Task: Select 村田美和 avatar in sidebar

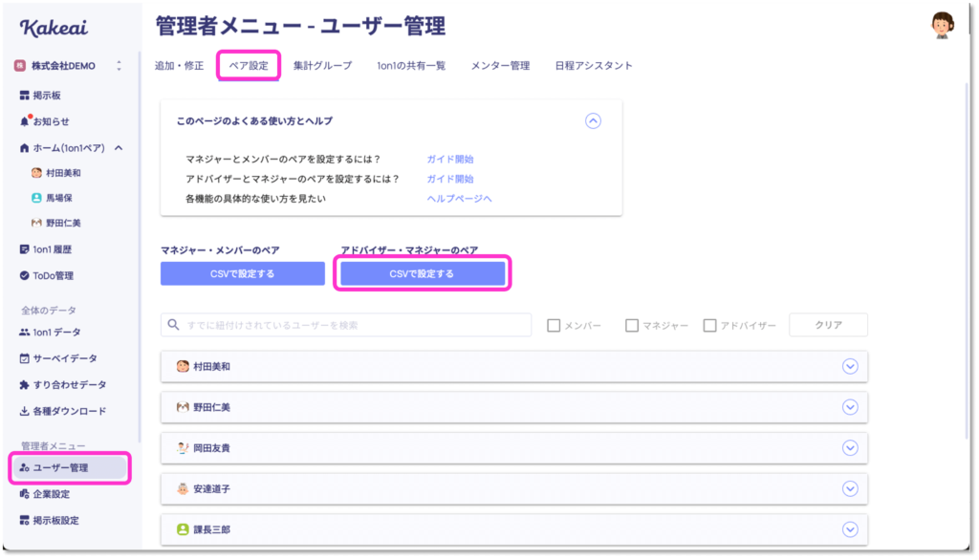Action: (36, 173)
